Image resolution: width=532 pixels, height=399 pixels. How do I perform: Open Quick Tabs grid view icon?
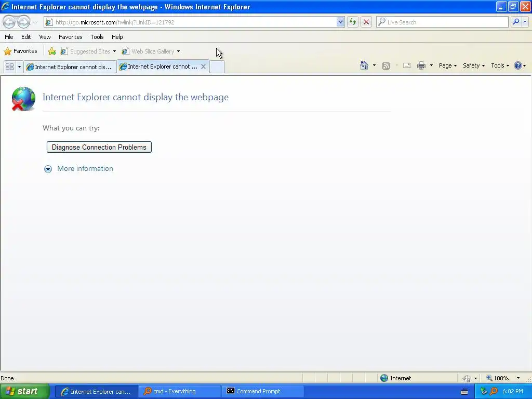tap(9, 66)
